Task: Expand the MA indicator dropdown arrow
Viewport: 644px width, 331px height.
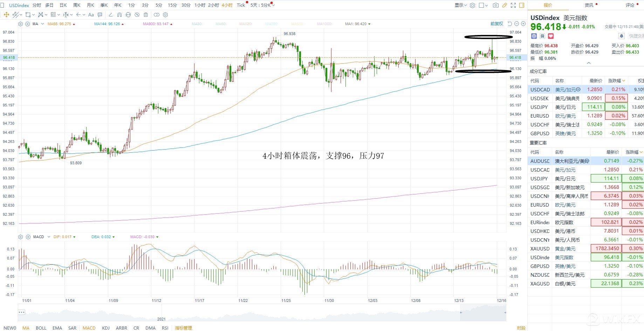Action: pos(42,24)
